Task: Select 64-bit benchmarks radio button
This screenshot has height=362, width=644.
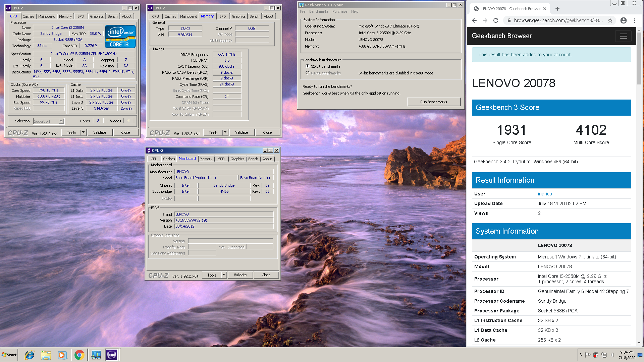Action: (x=307, y=73)
